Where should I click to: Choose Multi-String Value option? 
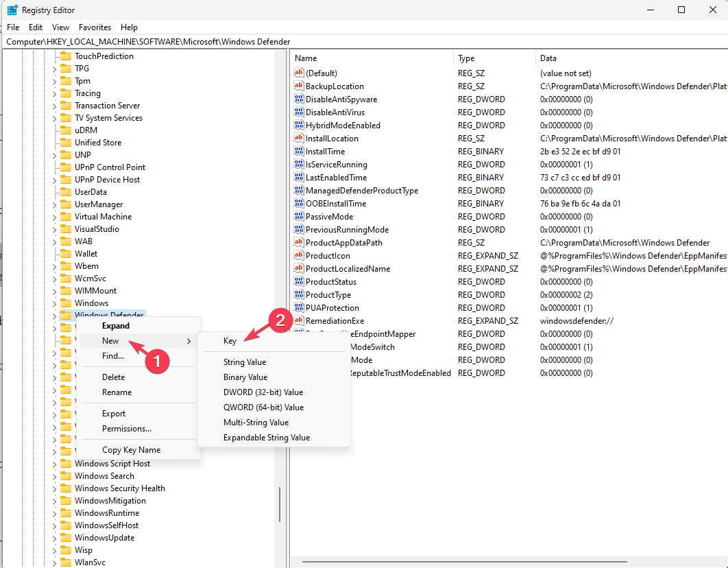[x=274, y=423]
